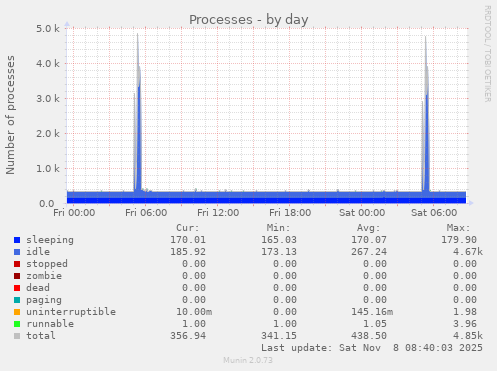Click total max value 4.85k
Viewport: 497px width, 371px height.
468,336
